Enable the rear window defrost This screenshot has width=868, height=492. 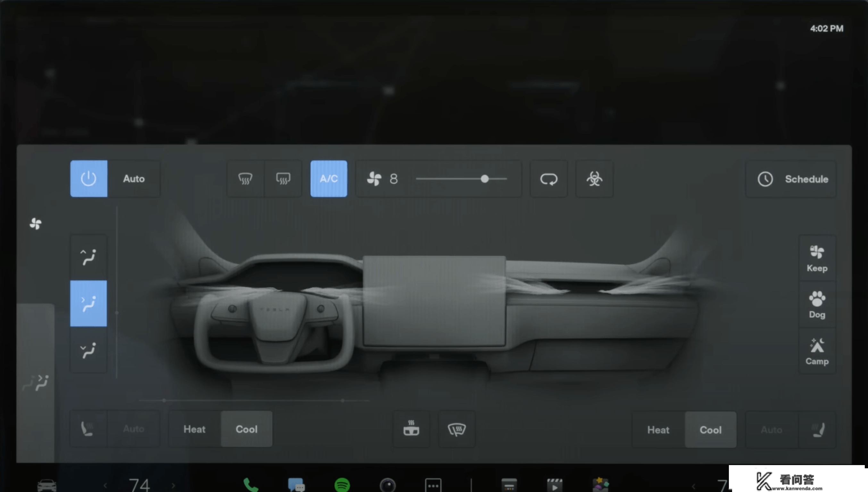coord(283,179)
